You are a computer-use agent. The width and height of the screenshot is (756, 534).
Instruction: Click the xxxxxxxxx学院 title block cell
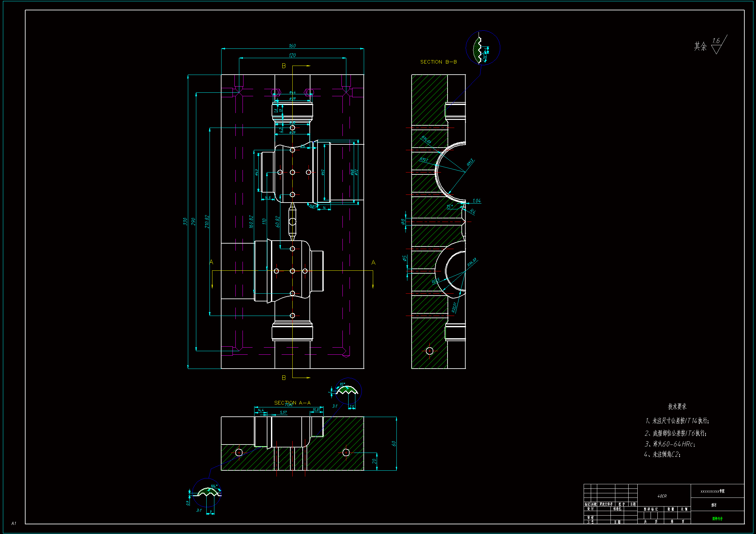tap(712, 491)
